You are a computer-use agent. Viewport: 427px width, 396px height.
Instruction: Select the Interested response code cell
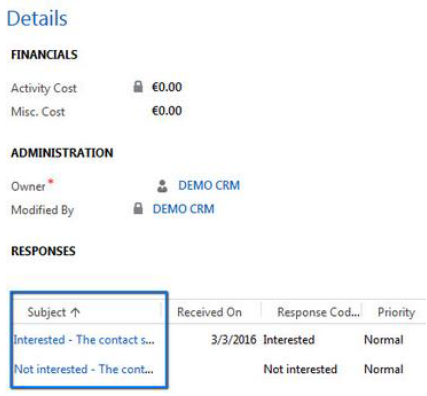click(x=289, y=340)
